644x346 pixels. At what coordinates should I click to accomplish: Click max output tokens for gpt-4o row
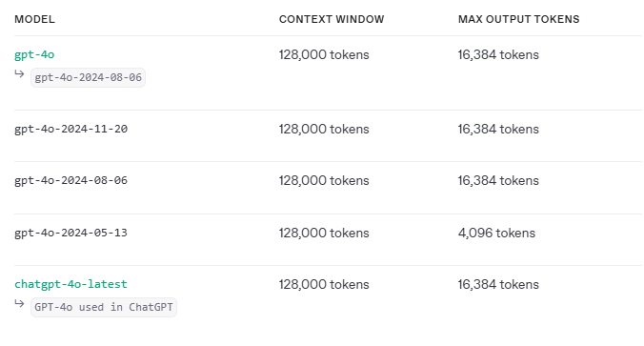[x=498, y=54]
